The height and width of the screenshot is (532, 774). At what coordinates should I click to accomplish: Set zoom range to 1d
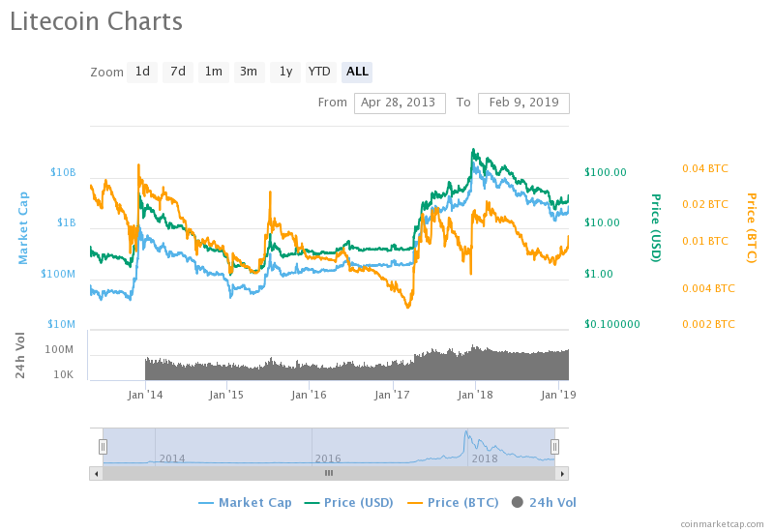(142, 72)
